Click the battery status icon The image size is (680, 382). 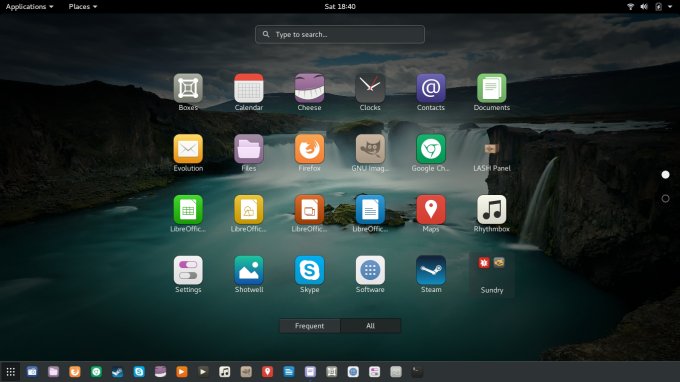pyautogui.click(x=658, y=7)
